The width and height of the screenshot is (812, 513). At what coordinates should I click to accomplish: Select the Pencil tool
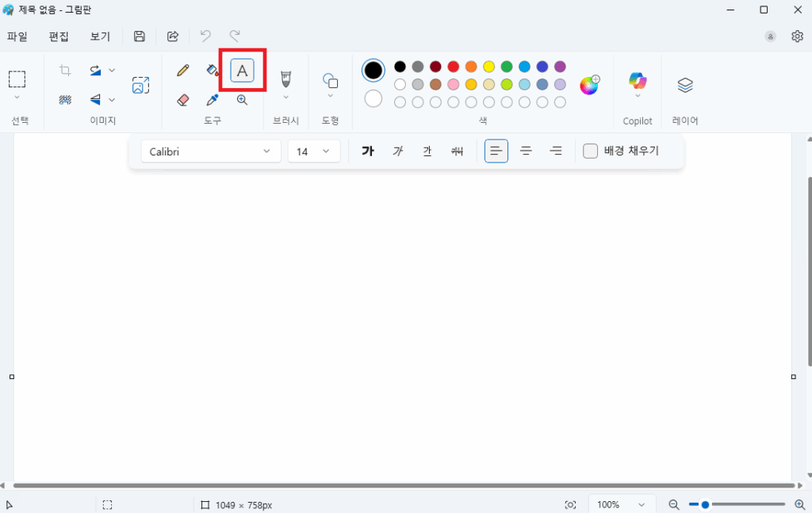click(x=183, y=71)
